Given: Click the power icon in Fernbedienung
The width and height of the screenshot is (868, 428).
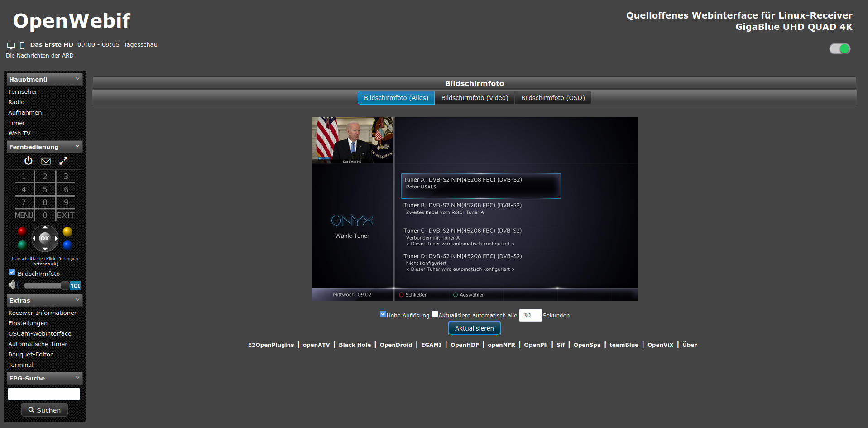Looking at the screenshot, I should coord(29,161).
